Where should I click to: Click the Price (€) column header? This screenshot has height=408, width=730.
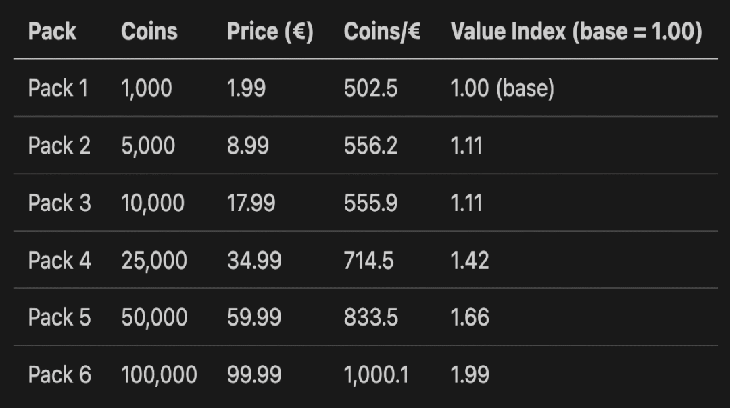click(270, 31)
